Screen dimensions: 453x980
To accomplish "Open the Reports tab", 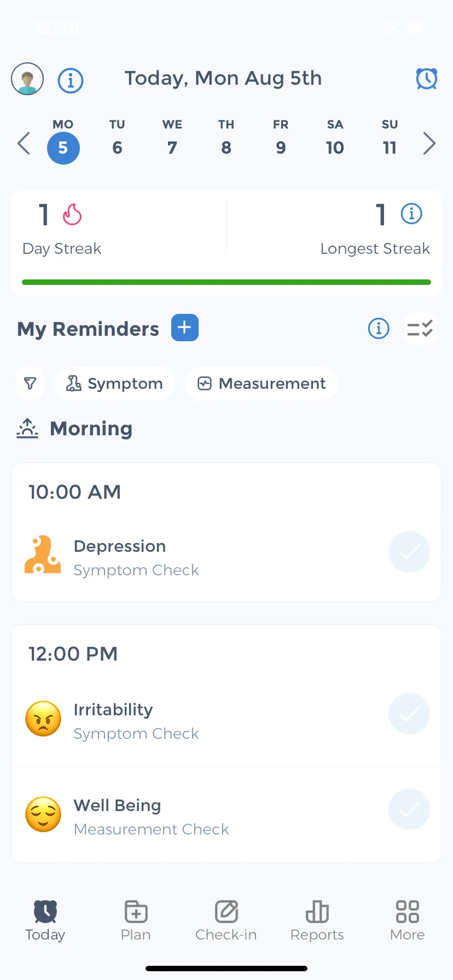I will (317, 921).
